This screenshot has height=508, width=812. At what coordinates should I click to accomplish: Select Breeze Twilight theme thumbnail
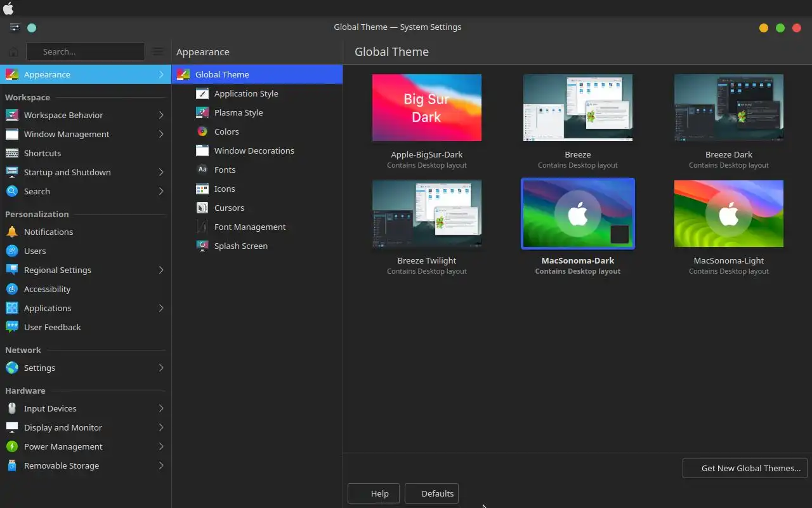point(427,213)
